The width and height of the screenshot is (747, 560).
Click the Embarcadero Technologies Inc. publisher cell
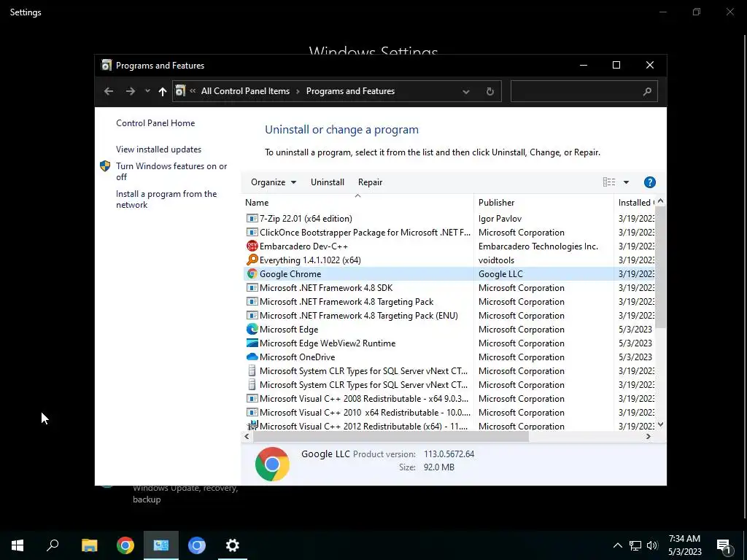click(x=538, y=246)
